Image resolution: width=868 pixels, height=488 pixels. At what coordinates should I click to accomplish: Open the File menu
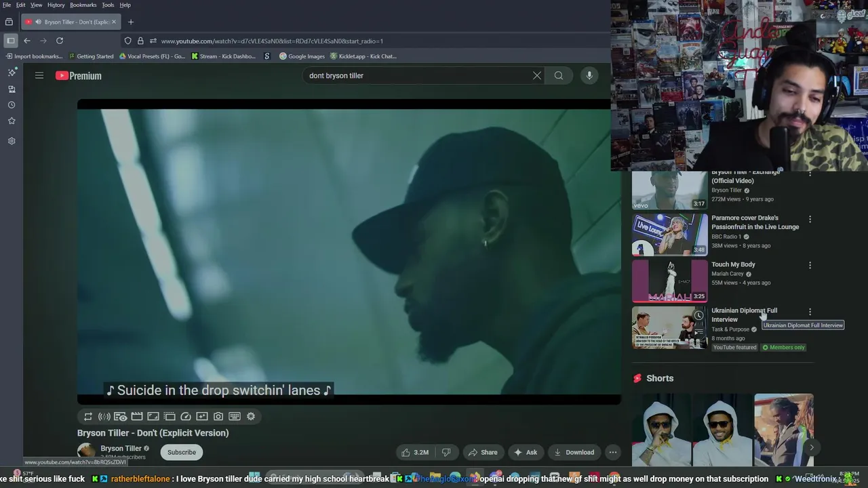pos(7,5)
